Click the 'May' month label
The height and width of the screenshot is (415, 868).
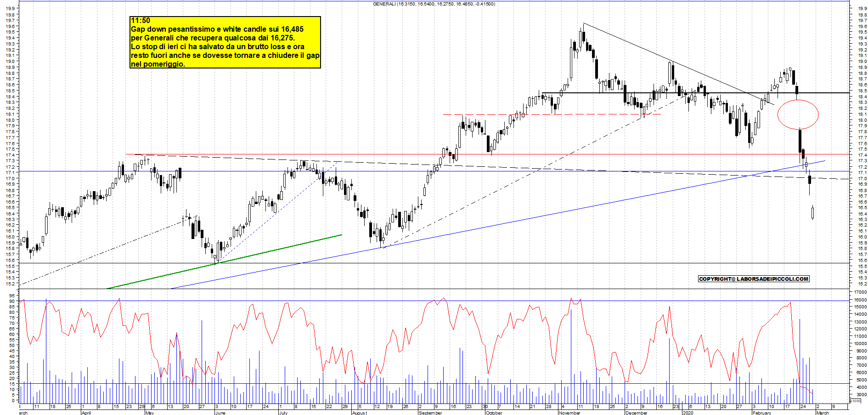149,413
